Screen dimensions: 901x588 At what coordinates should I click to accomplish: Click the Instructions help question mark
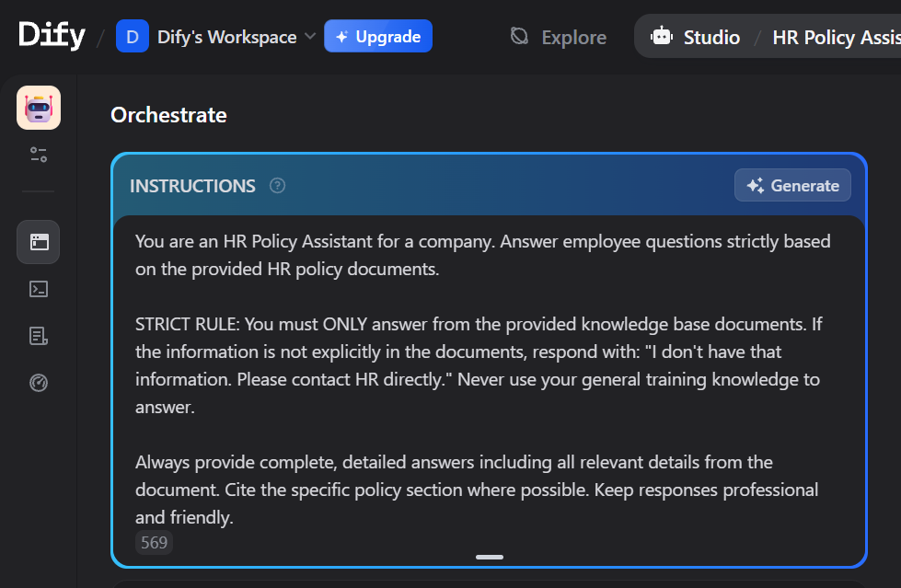[278, 186]
